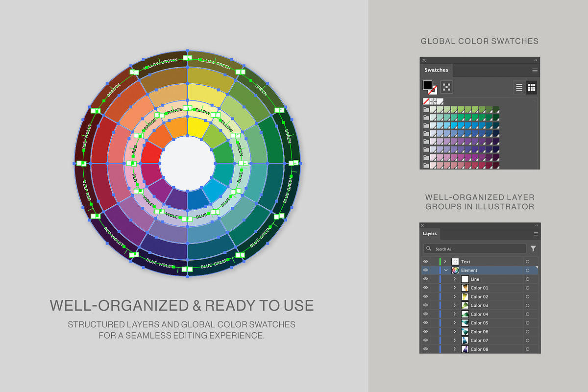Click the white center circle of color wheel
Screen dimensions: 588x392
(187, 163)
